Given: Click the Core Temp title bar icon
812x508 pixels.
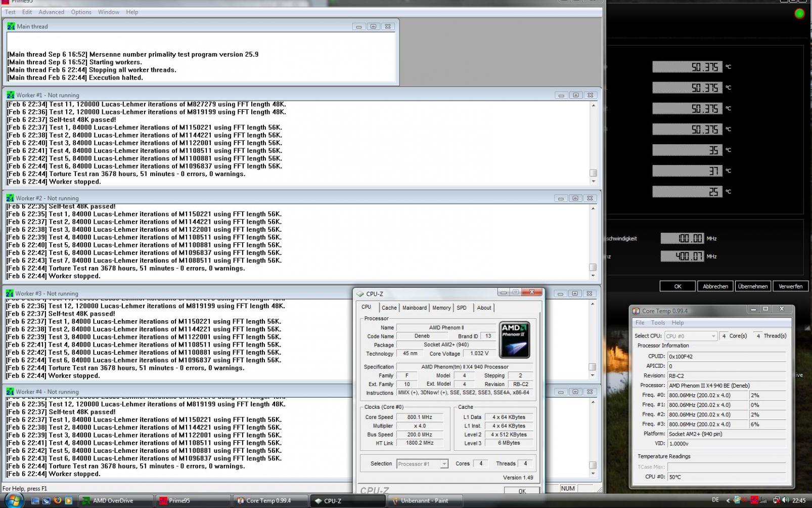Looking at the screenshot, I should point(636,311).
